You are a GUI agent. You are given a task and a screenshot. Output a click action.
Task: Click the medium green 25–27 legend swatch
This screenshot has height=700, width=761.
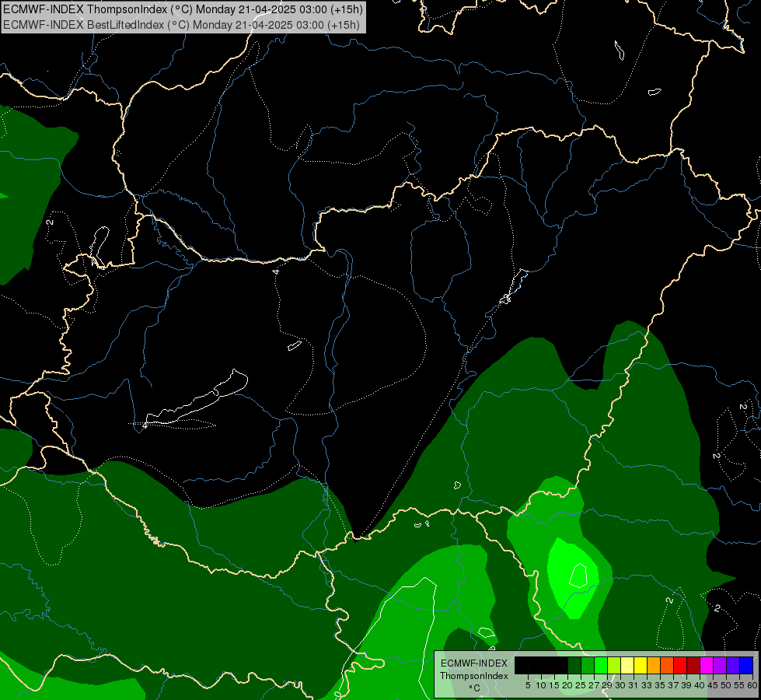click(587, 665)
